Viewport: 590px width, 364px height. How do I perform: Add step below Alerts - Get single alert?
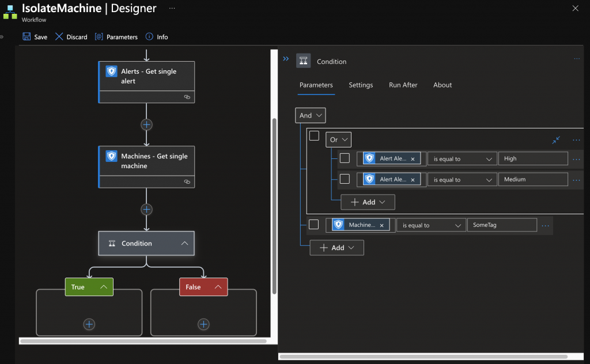coord(146,124)
